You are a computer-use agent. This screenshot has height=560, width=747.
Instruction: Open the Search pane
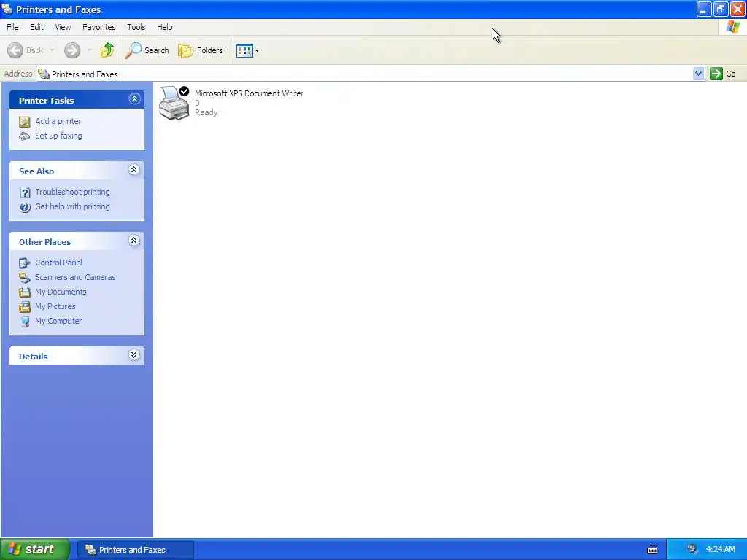tap(147, 50)
